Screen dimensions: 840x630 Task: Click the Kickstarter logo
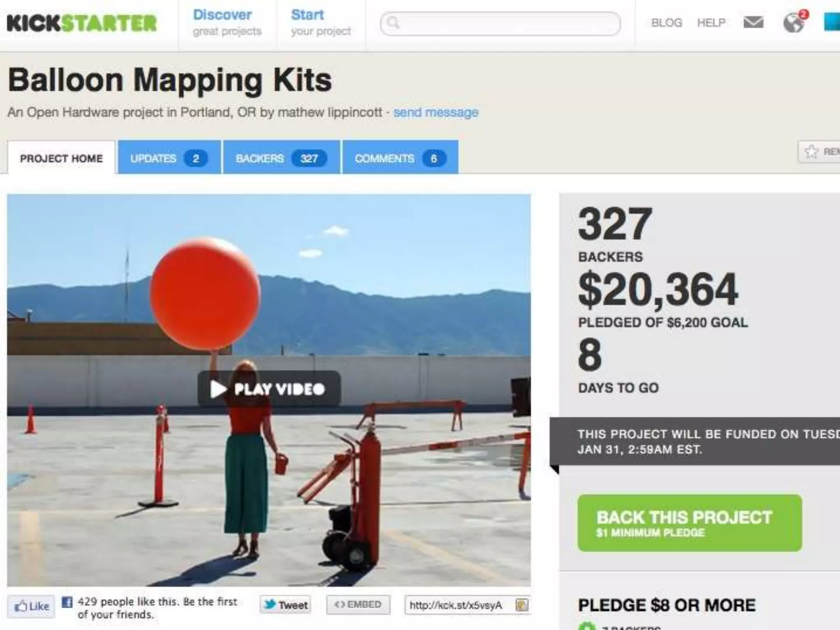click(x=82, y=23)
